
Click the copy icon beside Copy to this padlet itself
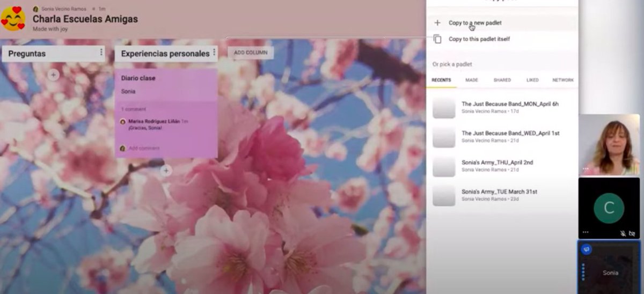437,39
